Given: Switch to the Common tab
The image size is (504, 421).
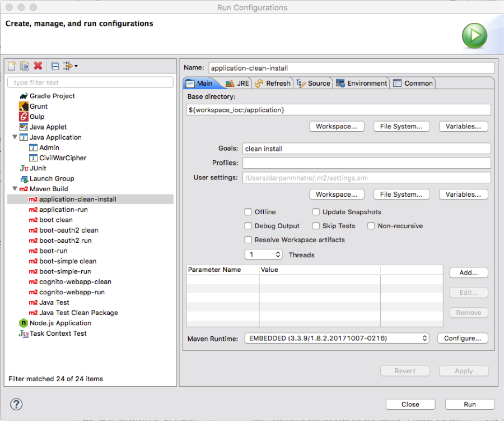Looking at the screenshot, I should tap(413, 84).
